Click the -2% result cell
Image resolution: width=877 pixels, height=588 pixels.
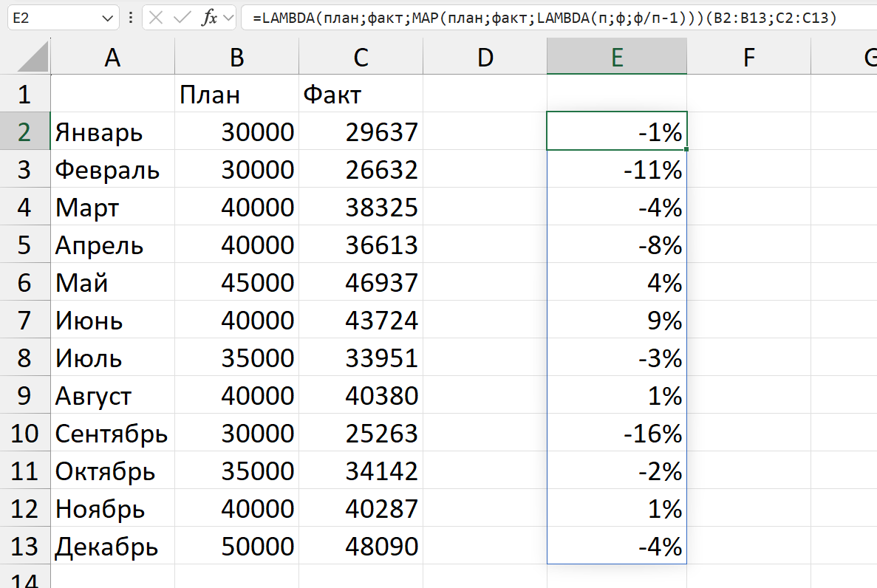tap(617, 471)
